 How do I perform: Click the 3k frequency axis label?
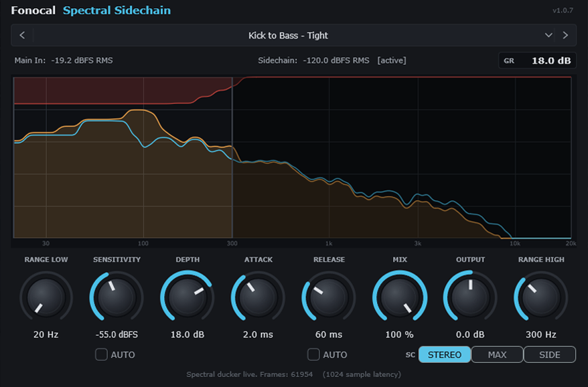pos(418,243)
